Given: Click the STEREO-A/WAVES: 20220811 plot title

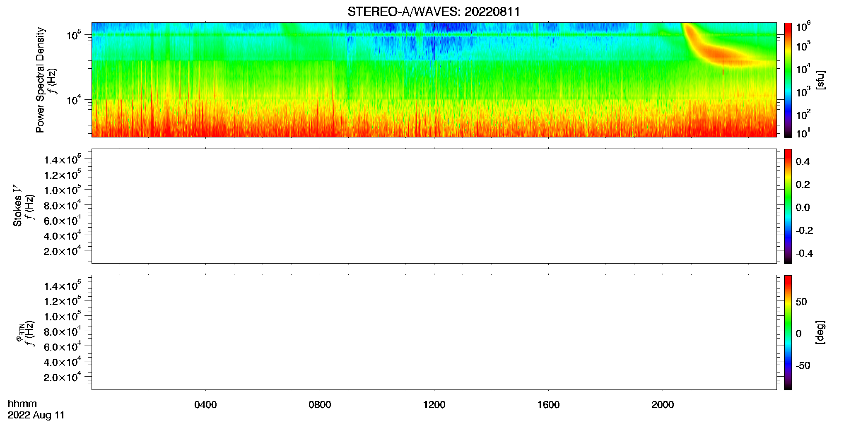Looking at the screenshot, I should (434, 12).
